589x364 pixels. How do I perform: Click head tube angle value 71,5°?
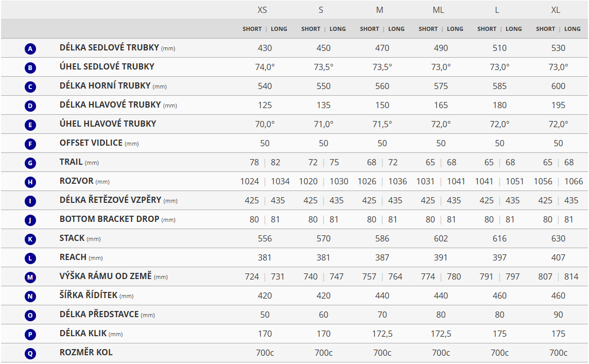pyautogui.click(x=382, y=125)
